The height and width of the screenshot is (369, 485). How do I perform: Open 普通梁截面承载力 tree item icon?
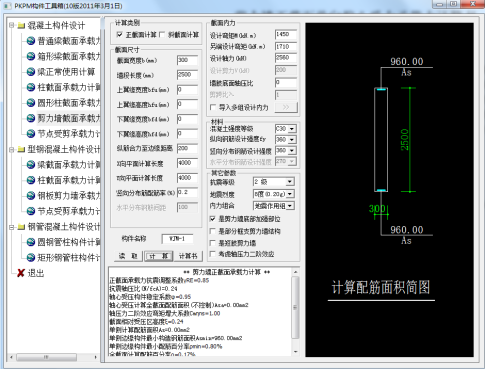coord(31,41)
